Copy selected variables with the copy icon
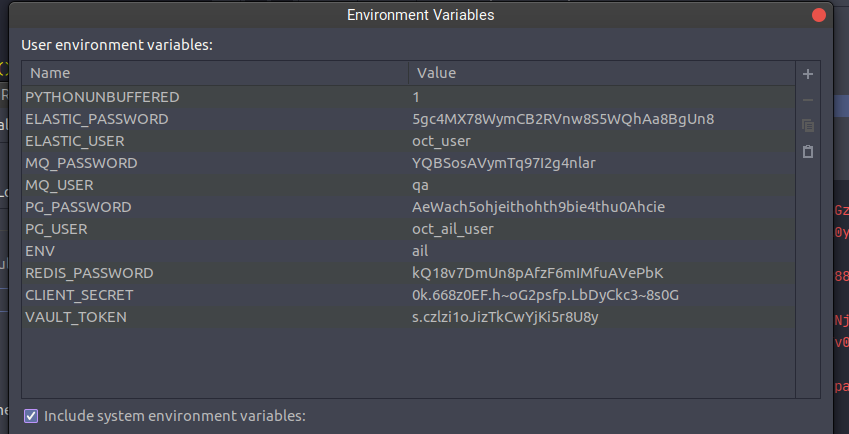This screenshot has height=434, width=849. point(807,126)
